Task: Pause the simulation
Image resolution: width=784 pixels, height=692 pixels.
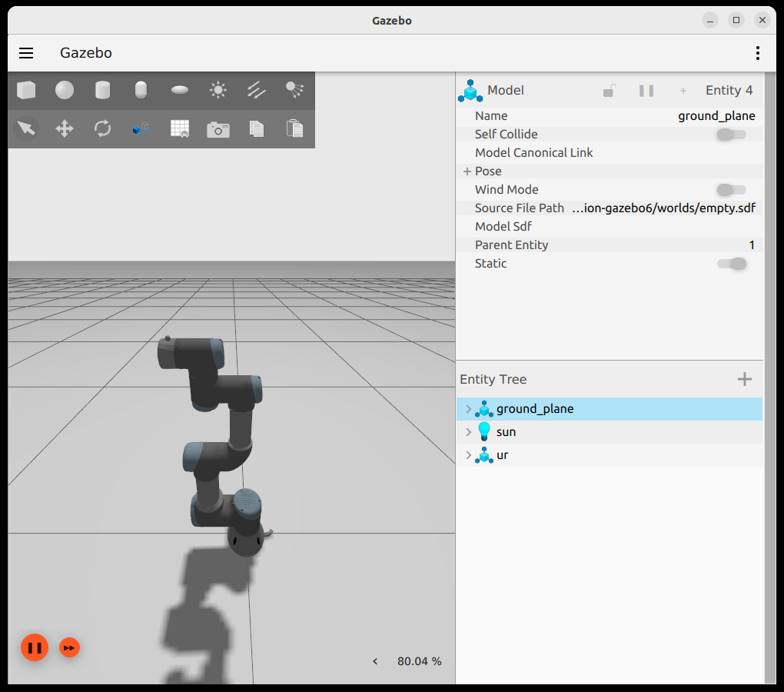Action: 35,647
